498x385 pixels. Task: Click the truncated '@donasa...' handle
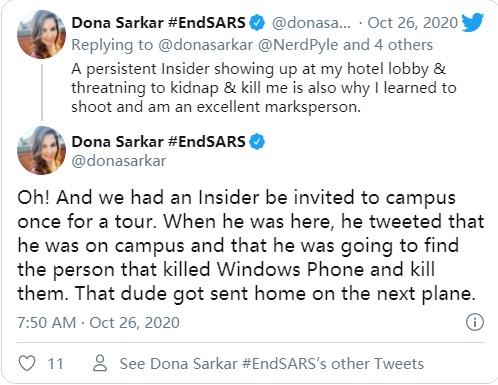click(311, 23)
